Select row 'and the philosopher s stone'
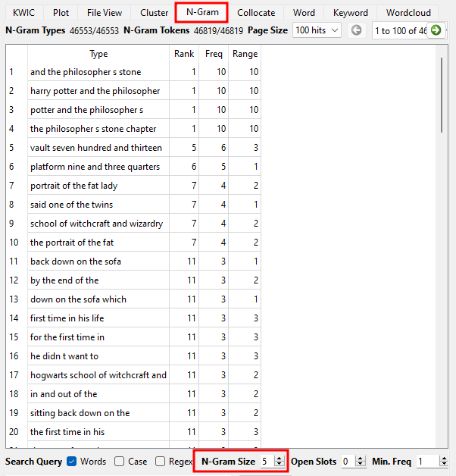Image resolution: width=456 pixels, height=476 pixels. point(133,72)
